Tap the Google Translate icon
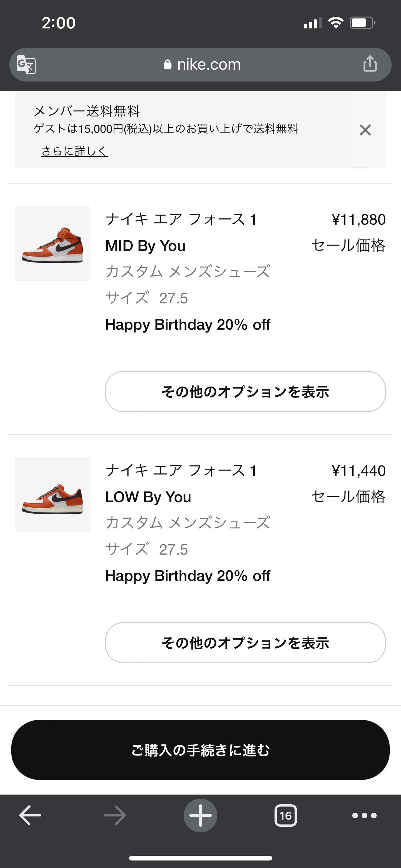This screenshot has width=401, height=868. [x=26, y=64]
